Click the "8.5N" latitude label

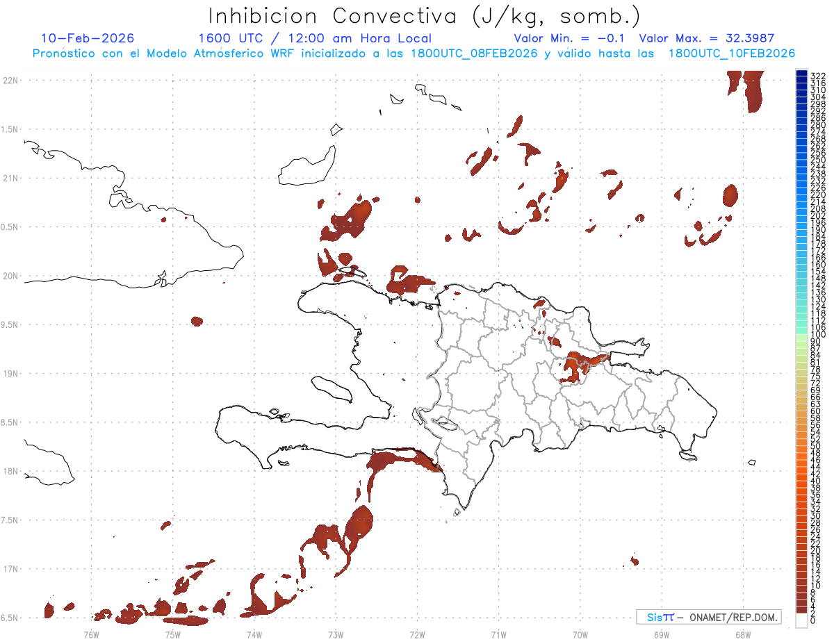click(x=10, y=422)
